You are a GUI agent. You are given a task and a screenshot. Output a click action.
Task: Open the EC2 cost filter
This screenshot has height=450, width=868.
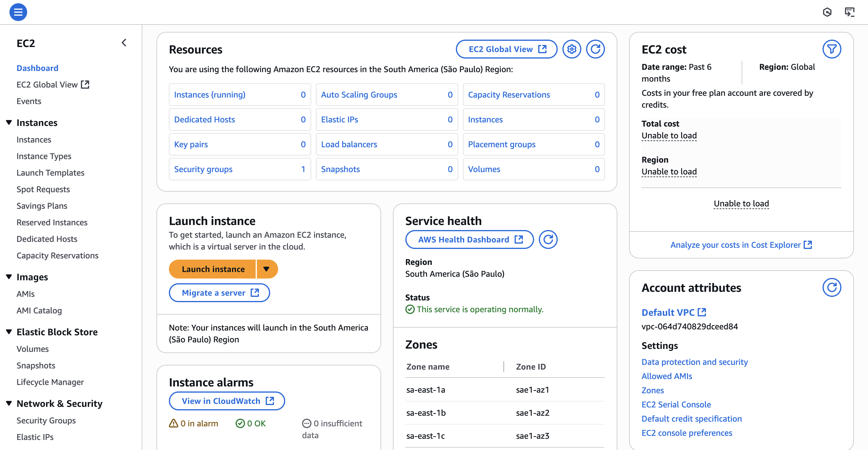pos(832,49)
